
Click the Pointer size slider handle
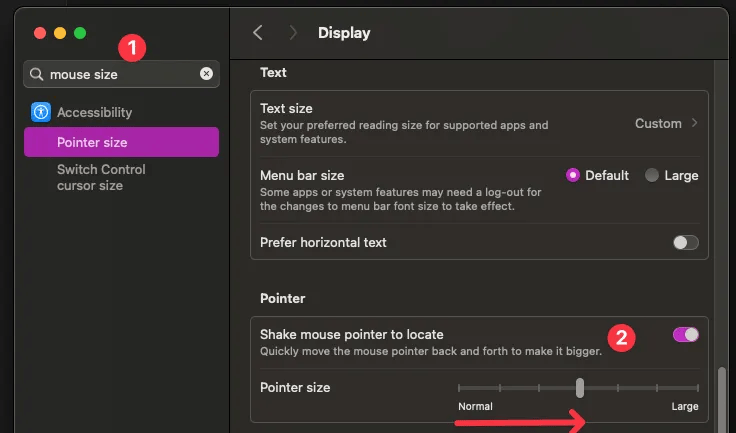coord(579,387)
